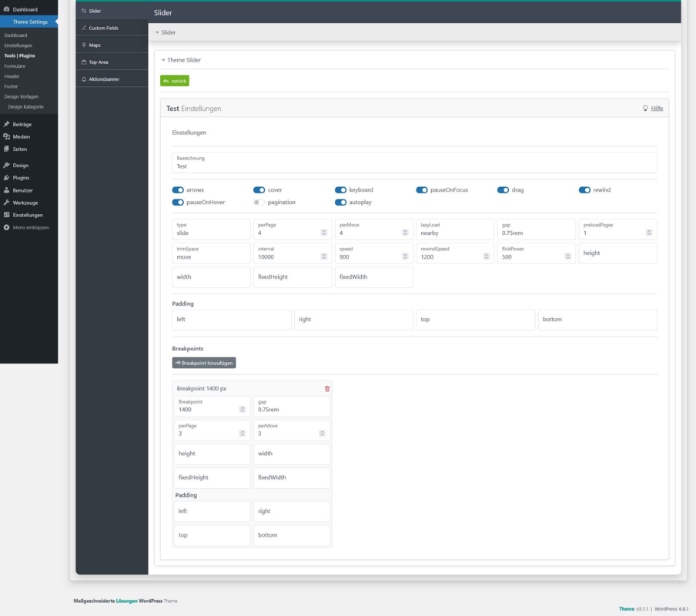The height and width of the screenshot is (616, 696).
Task: Open the Footer submenu item
Action: pyautogui.click(x=11, y=86)
